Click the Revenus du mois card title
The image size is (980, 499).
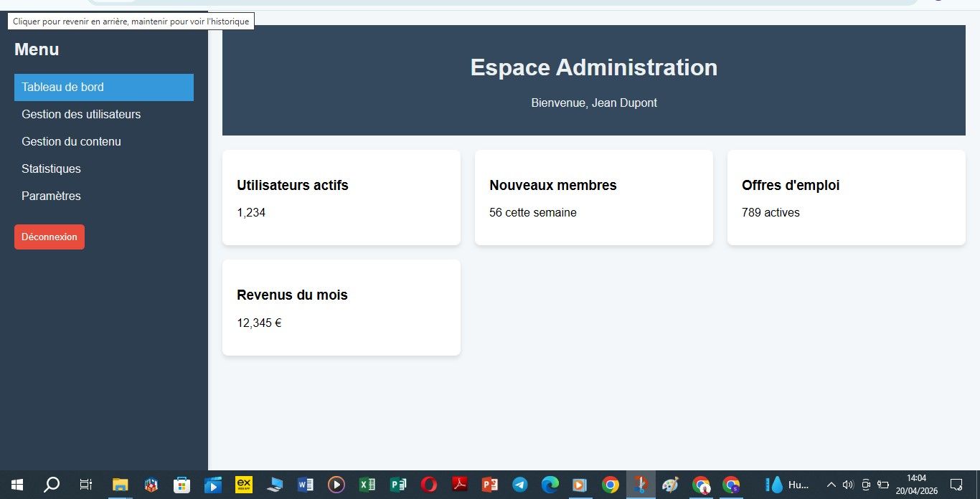click(292, 295)
